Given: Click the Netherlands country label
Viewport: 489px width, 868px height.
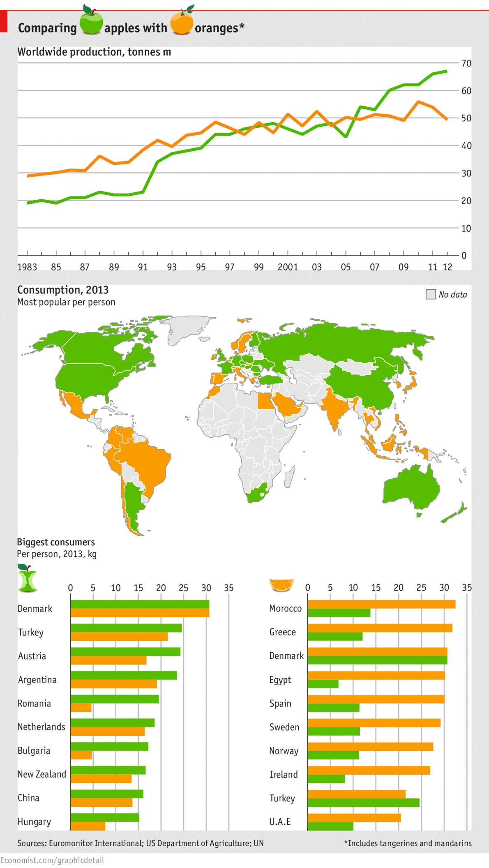Looking at the screenshot, I should click(42, 727).
